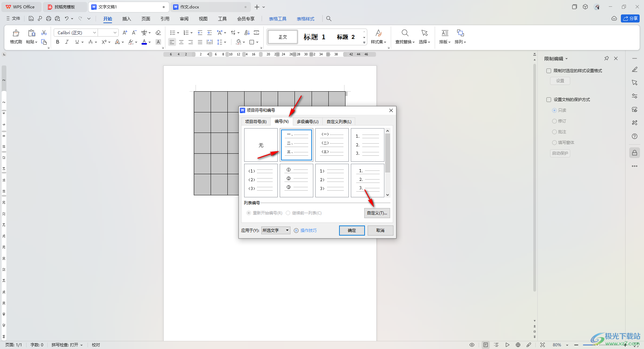Align text to center
Viewport: 644px width, 349px height.
click(x=181, y=42)
